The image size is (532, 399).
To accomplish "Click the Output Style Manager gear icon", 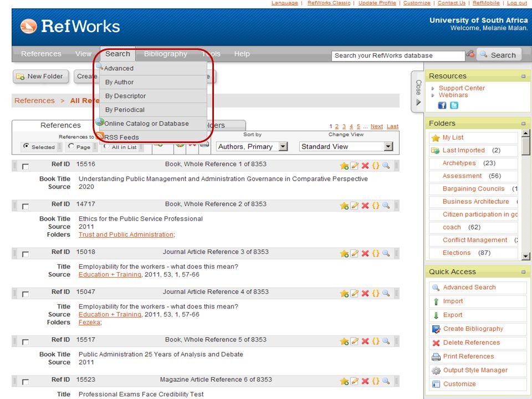I will 436,371.
